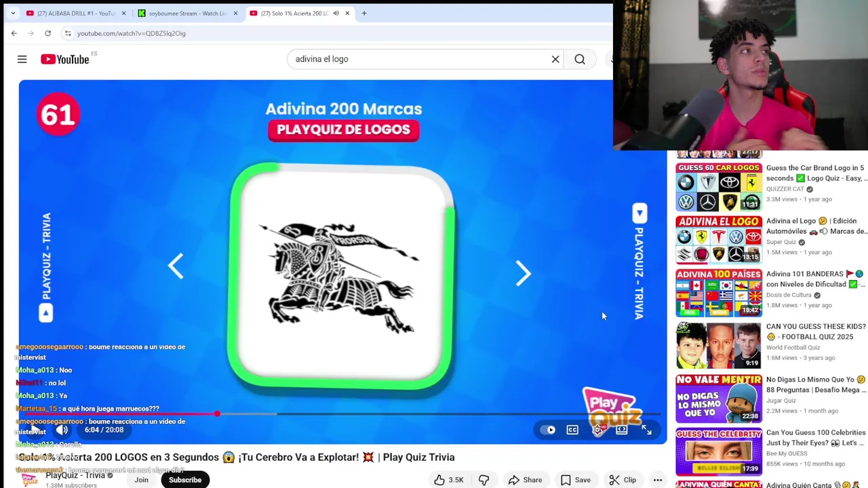
Task: Close the soyboumee Stream tab
Action: 235,13
